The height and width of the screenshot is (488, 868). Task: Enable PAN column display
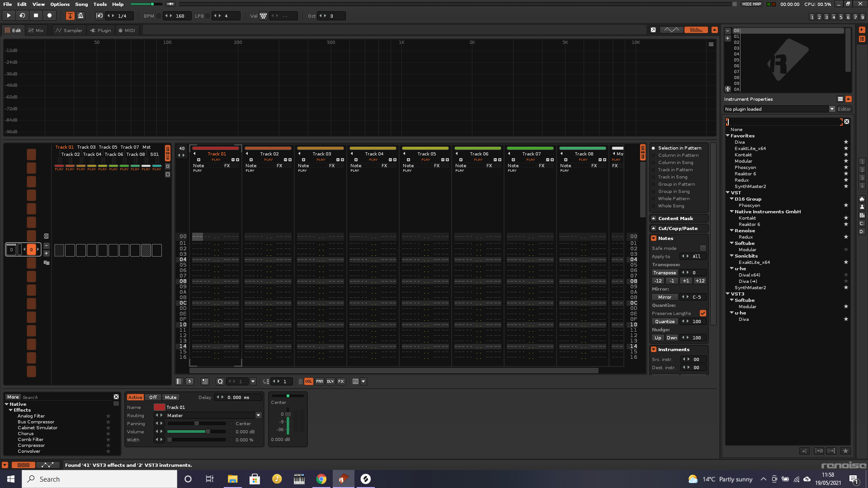320,381
